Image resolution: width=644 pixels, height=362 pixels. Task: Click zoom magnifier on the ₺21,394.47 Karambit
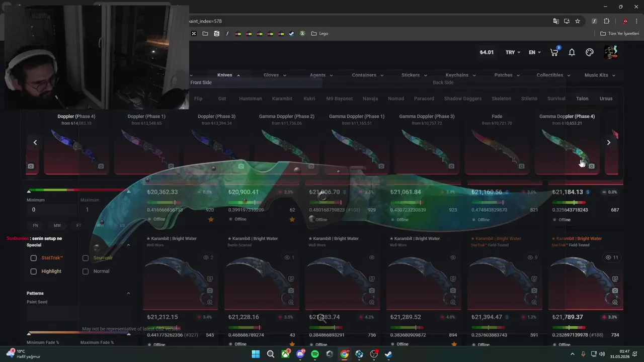tap(534, 302)
